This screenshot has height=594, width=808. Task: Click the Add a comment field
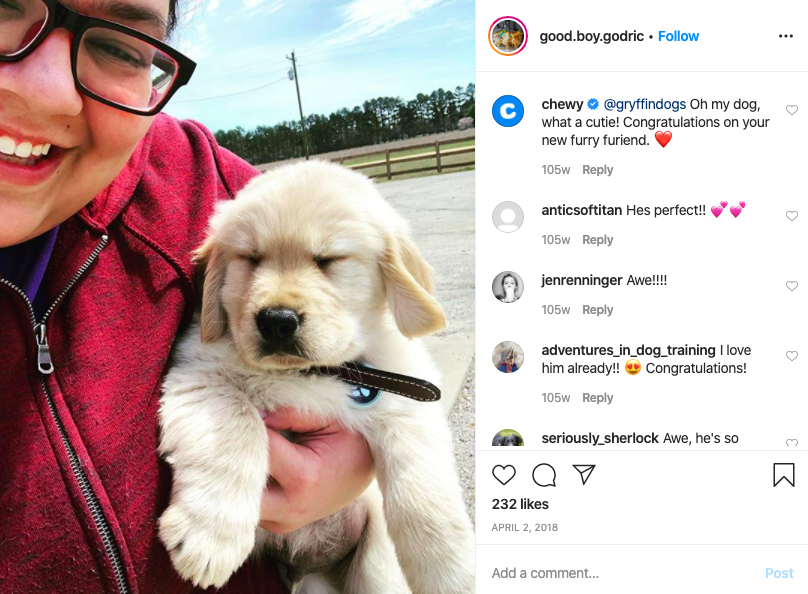(624, 573)
